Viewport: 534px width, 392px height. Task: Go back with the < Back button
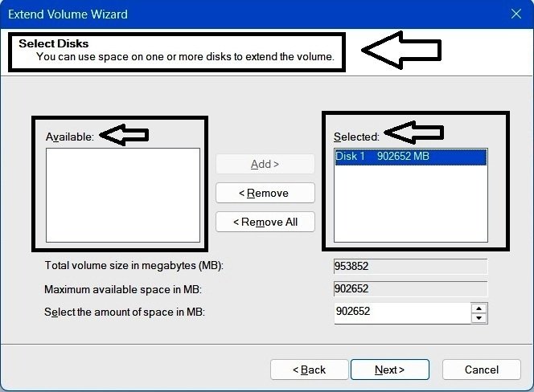(x=310, y=370)
